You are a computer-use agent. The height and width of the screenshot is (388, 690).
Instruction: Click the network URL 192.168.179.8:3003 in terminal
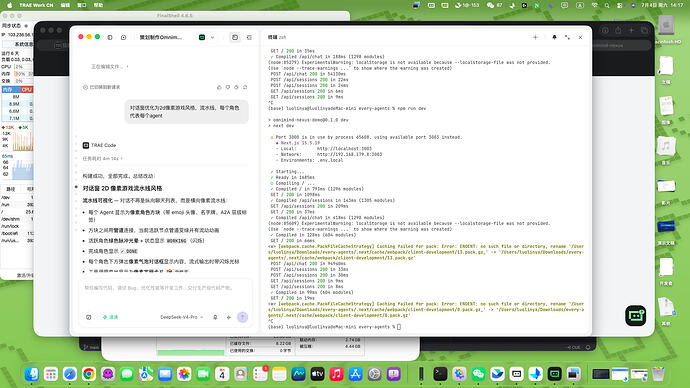349,154
